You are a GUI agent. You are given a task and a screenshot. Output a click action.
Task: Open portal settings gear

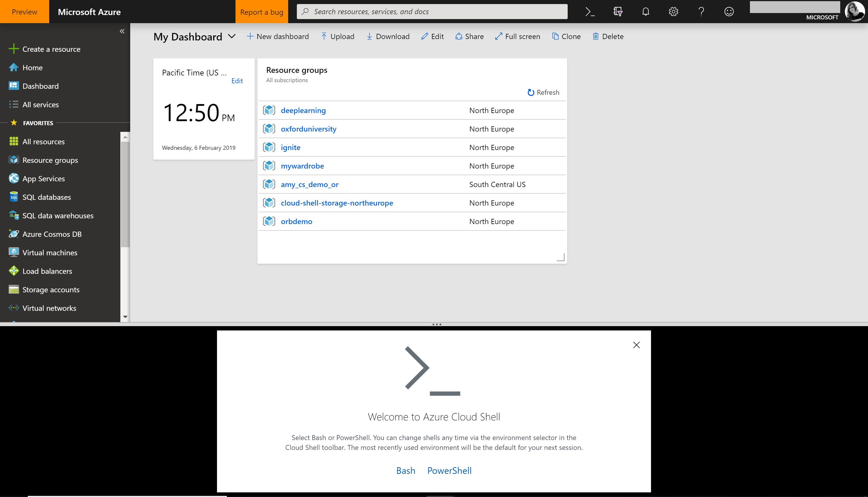pyautogui.click(x=673, y=12)
